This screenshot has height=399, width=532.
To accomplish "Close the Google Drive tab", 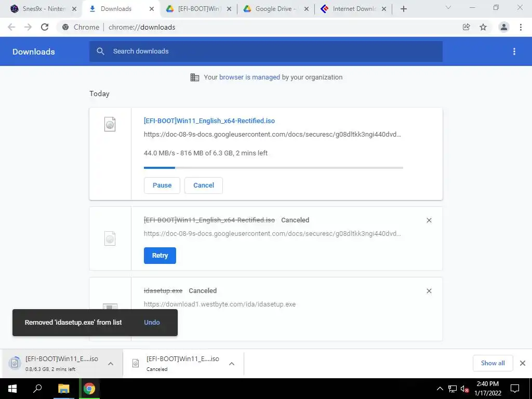I will 307,9.
